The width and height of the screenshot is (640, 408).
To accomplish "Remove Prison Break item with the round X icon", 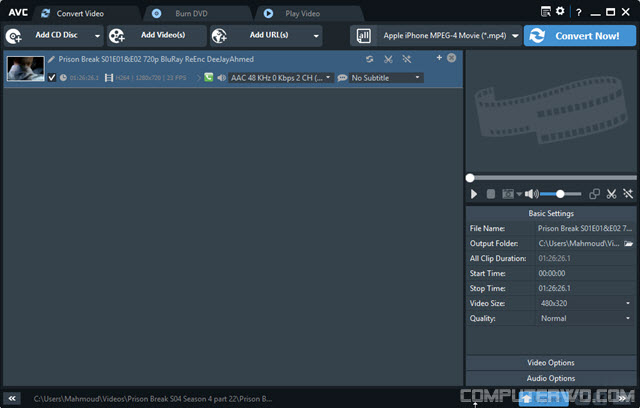I will coord(451,58).
